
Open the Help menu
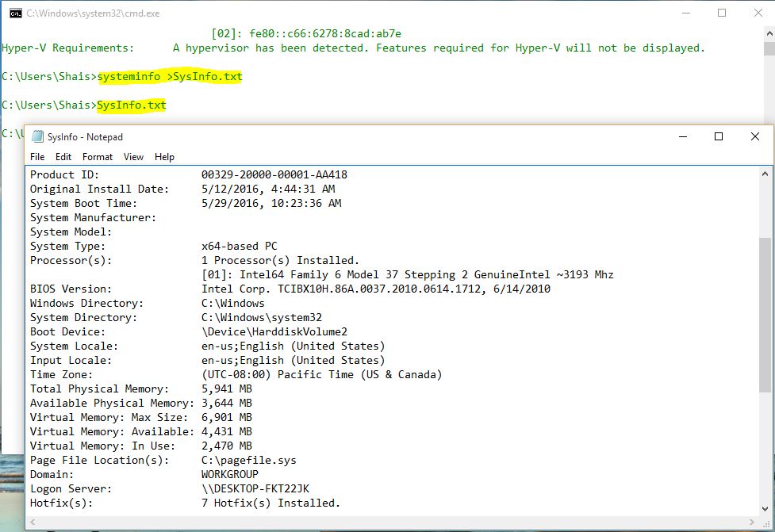[164, 156]
